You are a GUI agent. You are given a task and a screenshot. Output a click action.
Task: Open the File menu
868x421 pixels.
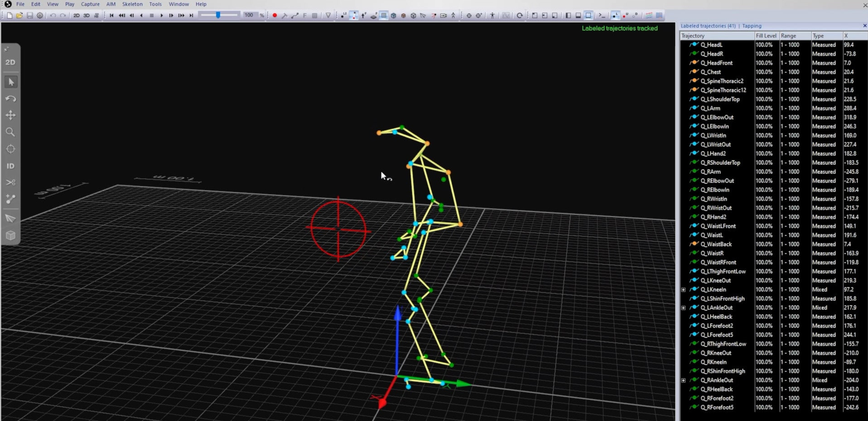20,4
